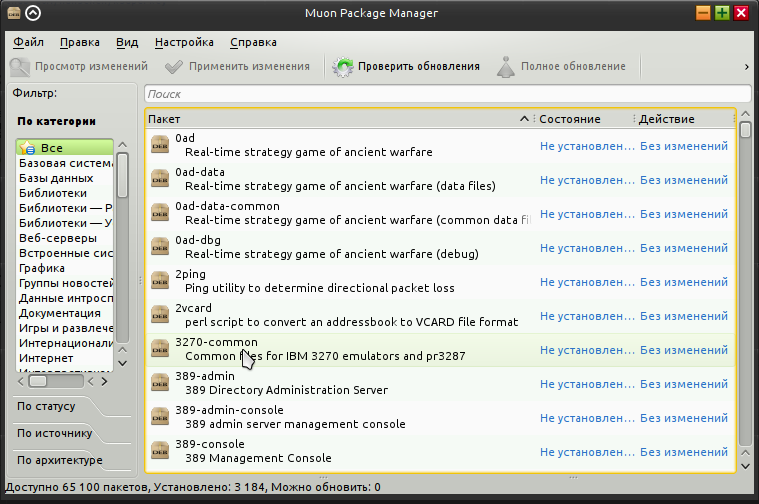Viewport: 759px width, 504px height.
Task: Select the 389-admin-console package name
Action: tap(229, 410)
